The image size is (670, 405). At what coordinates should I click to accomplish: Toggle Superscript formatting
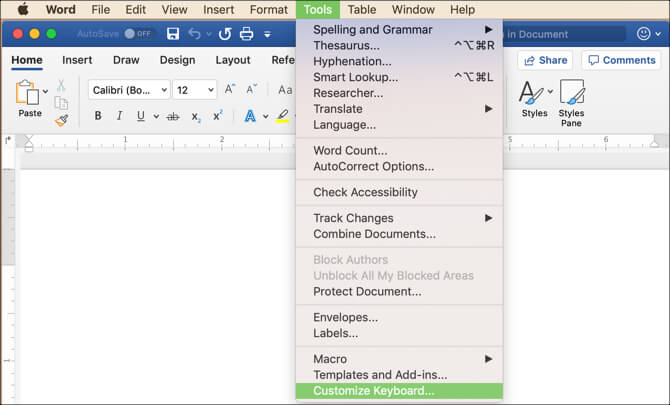tap(218, 115)
